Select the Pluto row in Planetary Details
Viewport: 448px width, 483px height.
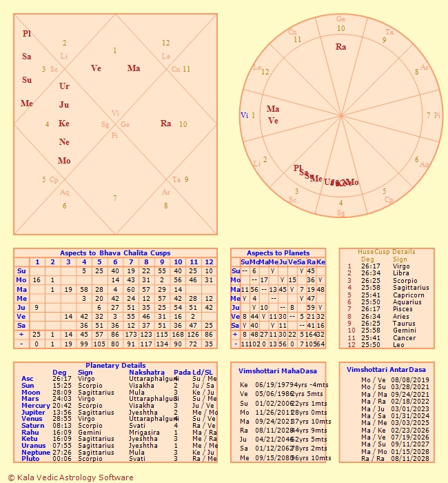[x=119, y=459]
